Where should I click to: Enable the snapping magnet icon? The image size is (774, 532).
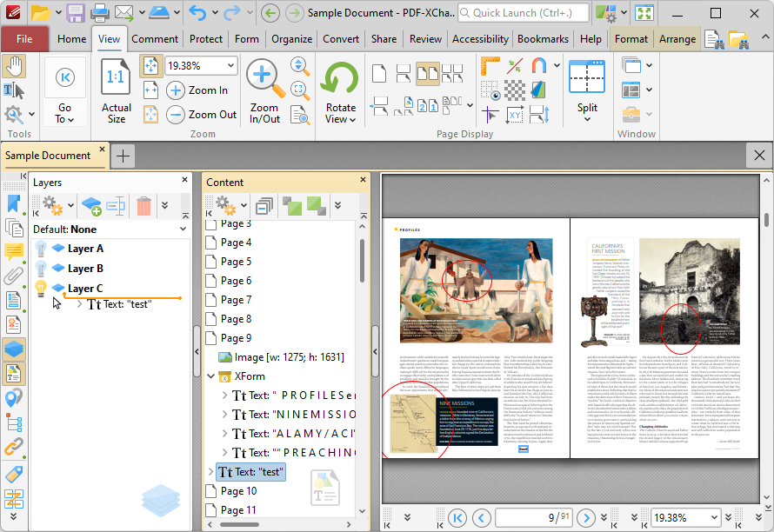tap(538, 65)
